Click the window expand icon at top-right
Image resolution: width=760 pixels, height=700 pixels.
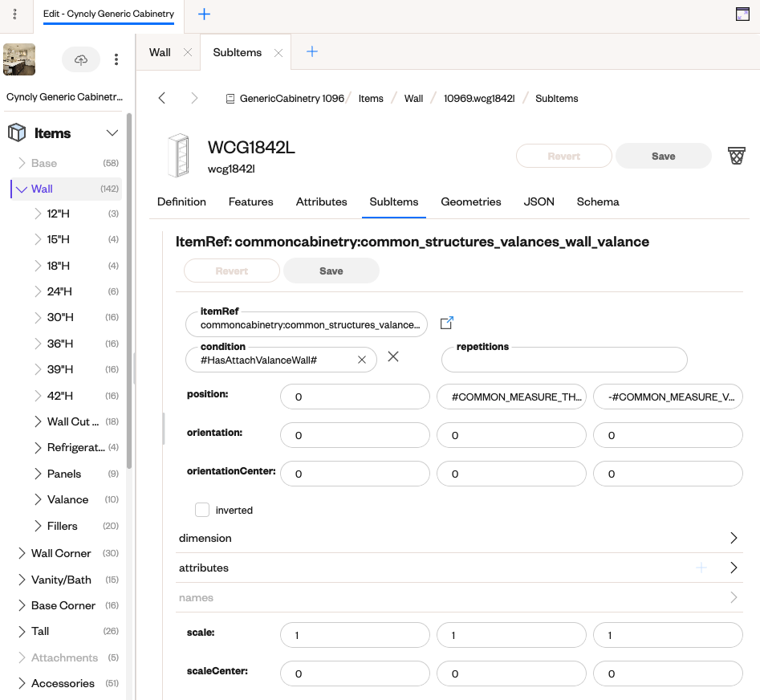pyautogui.click(x=742, y=14)
